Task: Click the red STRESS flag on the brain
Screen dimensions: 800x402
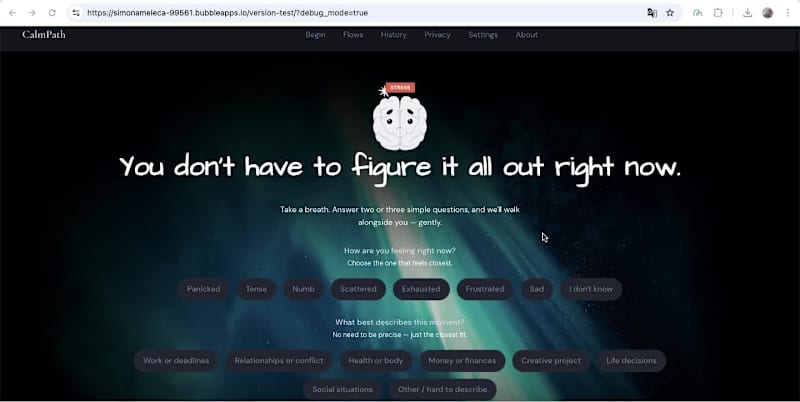Action: coord(400,87)
